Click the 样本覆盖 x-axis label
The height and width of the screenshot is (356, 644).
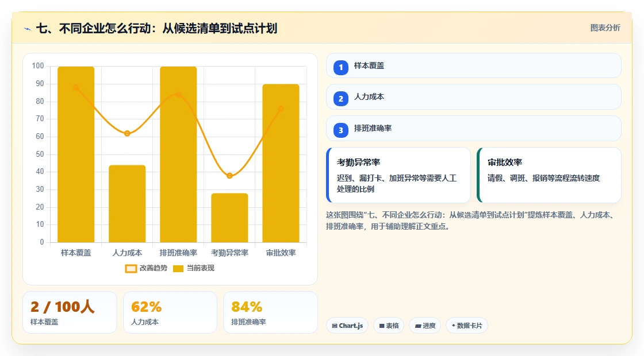76,253
